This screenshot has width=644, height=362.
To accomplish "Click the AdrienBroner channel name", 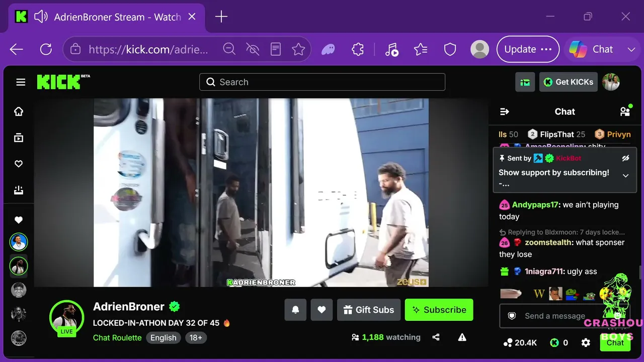I will coord(129,307).
